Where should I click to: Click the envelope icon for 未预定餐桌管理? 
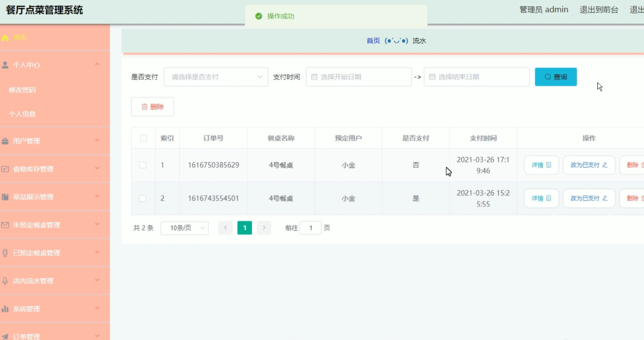click(5, 225)
